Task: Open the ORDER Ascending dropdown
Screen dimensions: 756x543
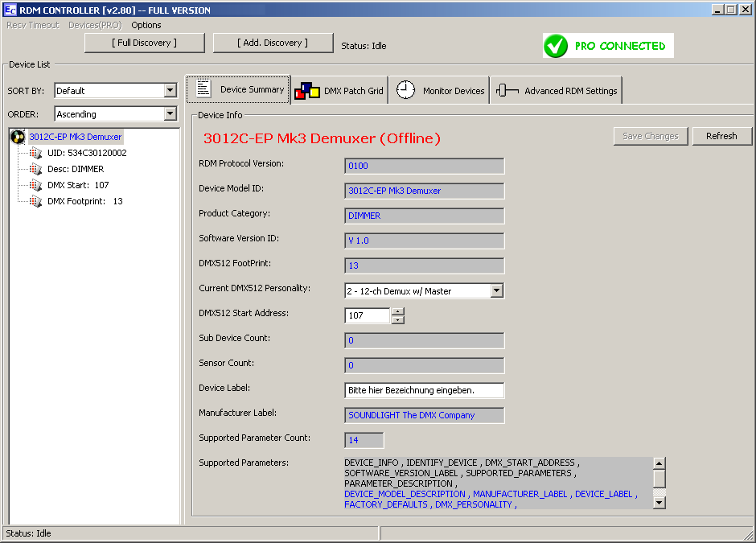Action: click(170, 114)
